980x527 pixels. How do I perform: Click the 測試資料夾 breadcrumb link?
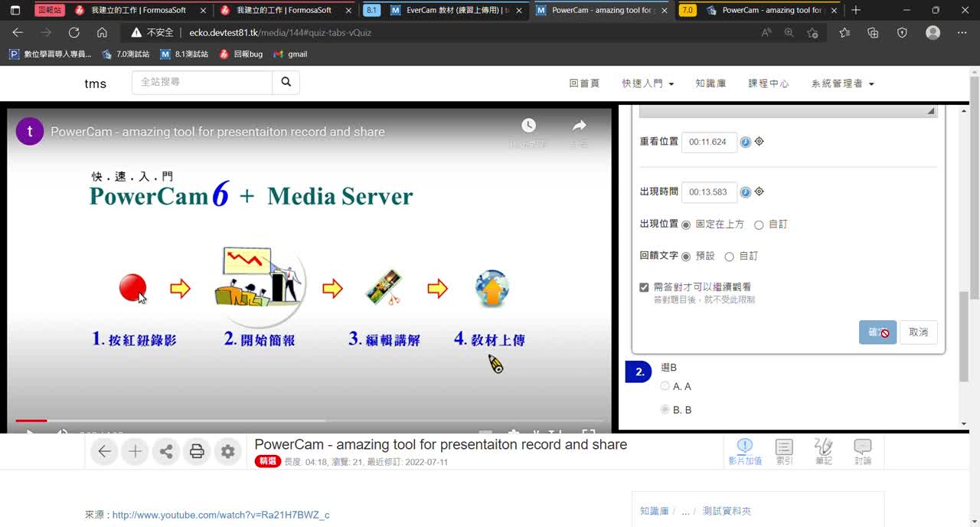tap(727, 511)
